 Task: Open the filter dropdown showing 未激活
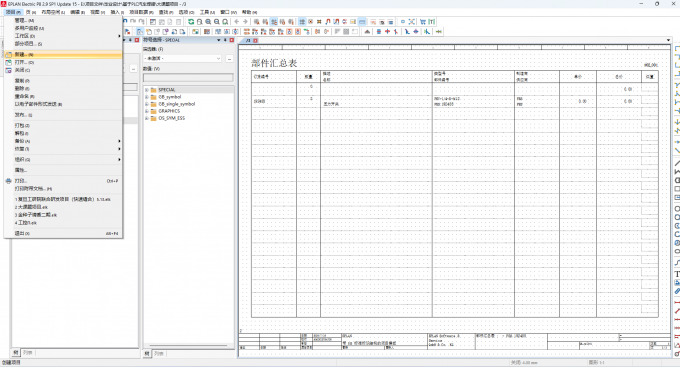tap(183, 58)
